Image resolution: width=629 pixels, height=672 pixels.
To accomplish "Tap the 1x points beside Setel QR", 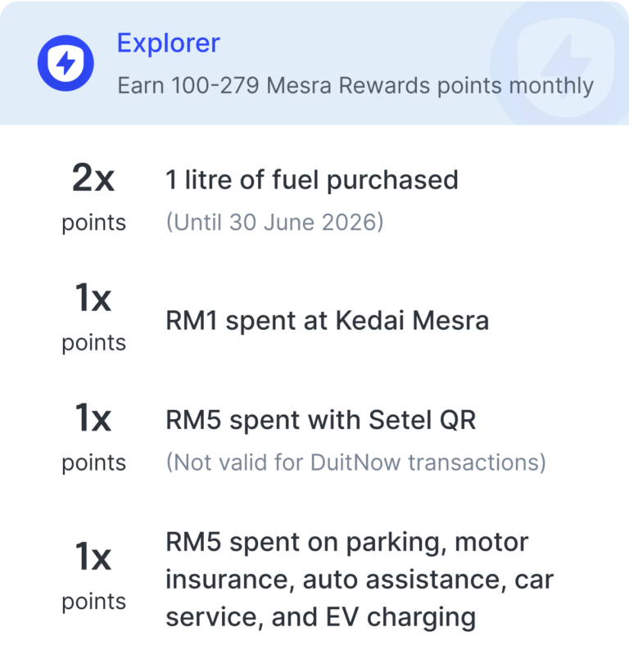I will click(x=93, y=418).
